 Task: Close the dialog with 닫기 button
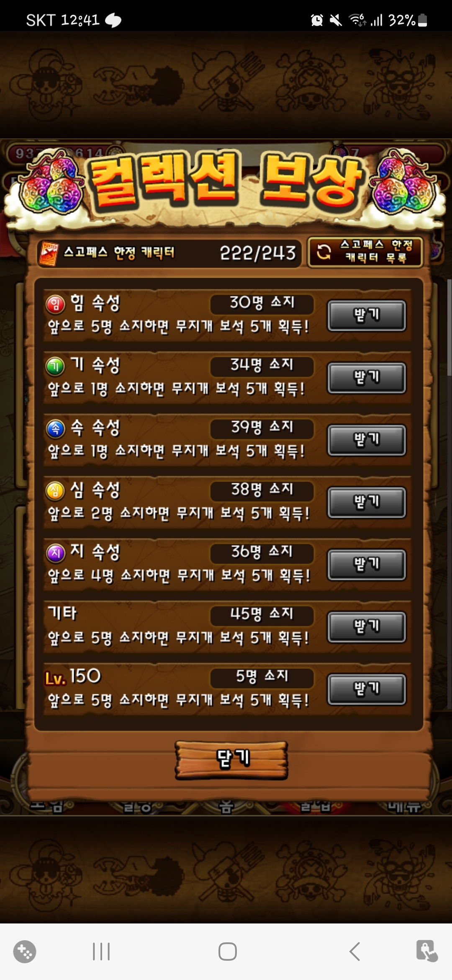pos(231,760)
